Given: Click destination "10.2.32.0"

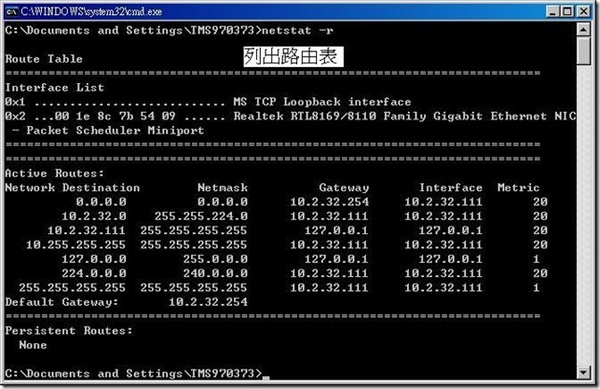Looking at the screenshot, I should click(94, 216).
